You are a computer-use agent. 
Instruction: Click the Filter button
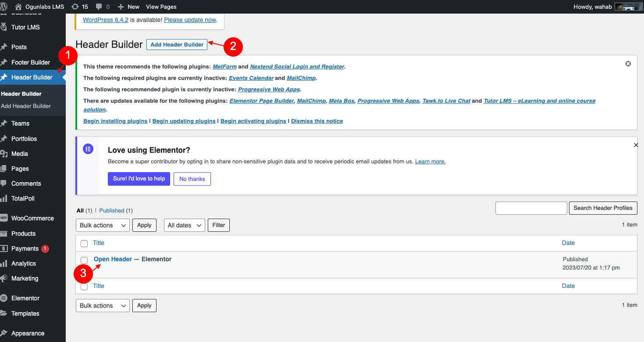[x=219, y=225]
